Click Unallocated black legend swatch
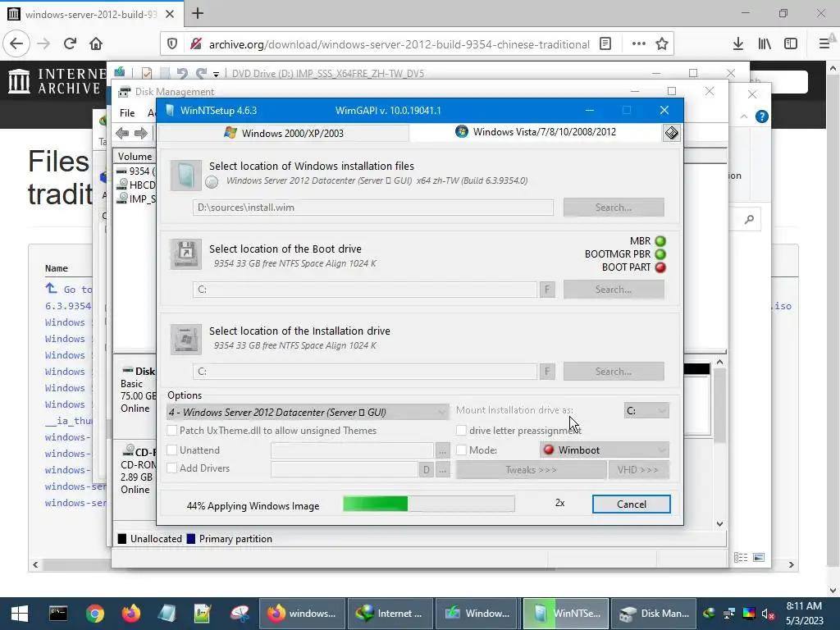 [122, 539]
